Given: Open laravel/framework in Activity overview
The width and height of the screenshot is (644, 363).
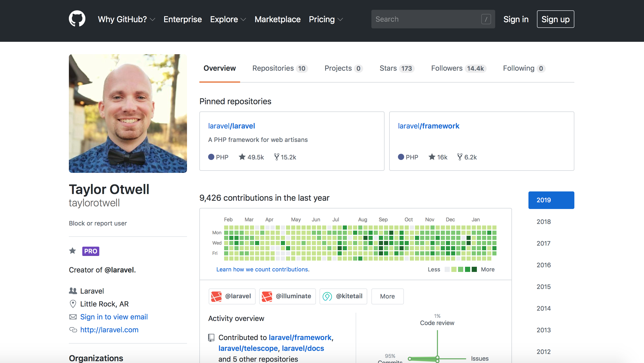Looking at the screenshot, I should 300,337.
